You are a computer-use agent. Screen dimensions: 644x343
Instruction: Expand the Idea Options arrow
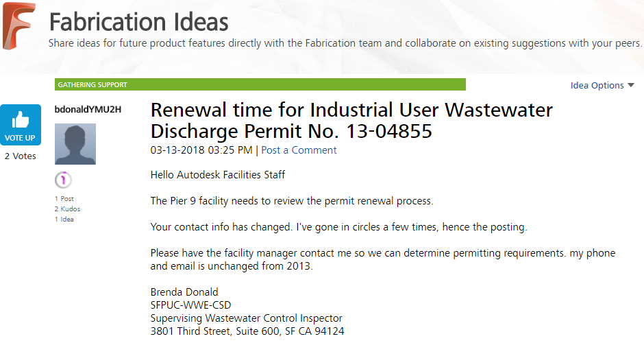pos(631,85)
